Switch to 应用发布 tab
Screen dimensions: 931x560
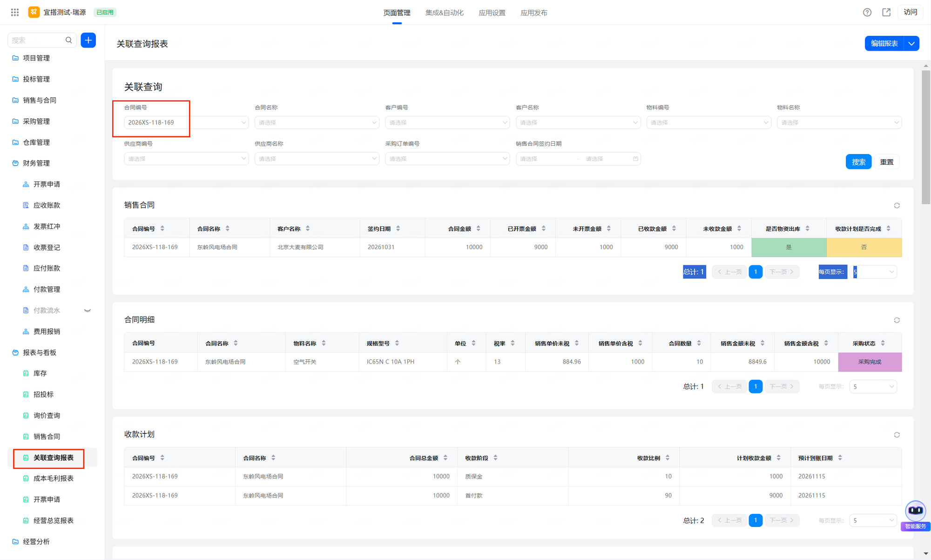coord(534,13)
